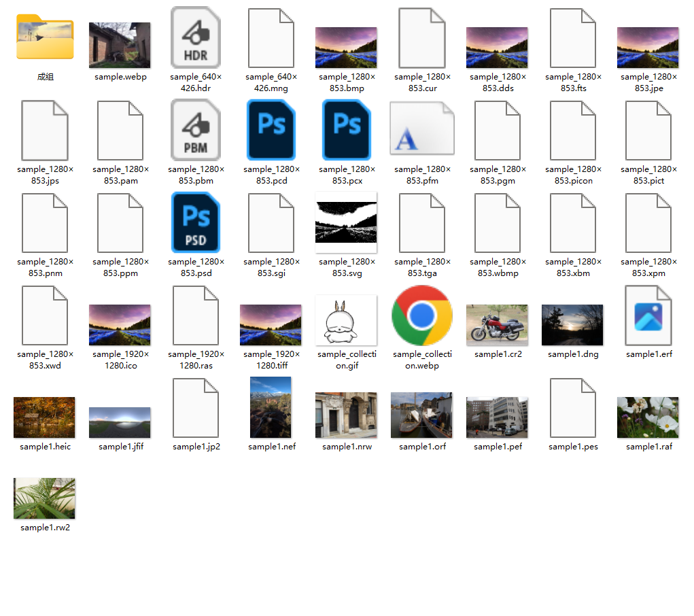Image resolution: width=694 pixels, height=616 pixels.
Task: Click the file name sample1.jfif
Action: pyautogui.click(x=121, y=447)
